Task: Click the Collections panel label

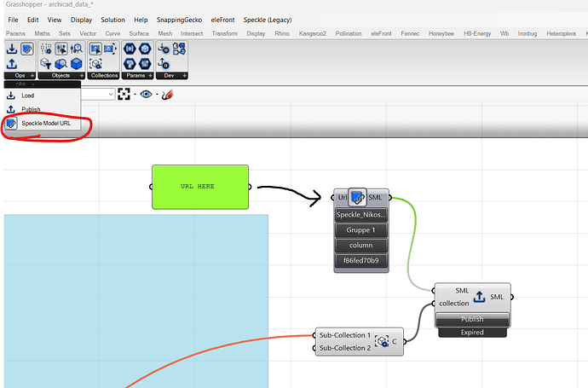Action: pos(104,76)
